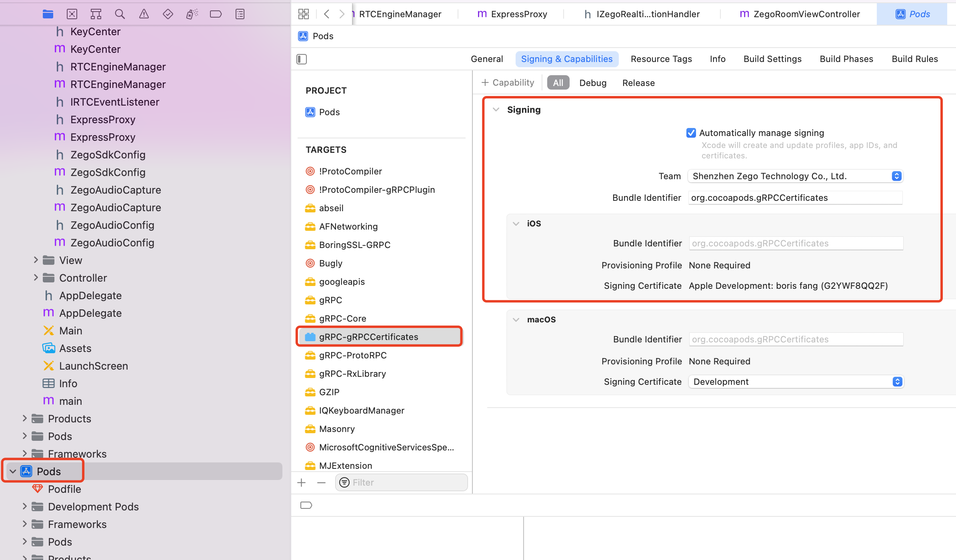Select the Podfile in the navigator
This screenshot has width=956, height=560.
[x=64, y=489]
